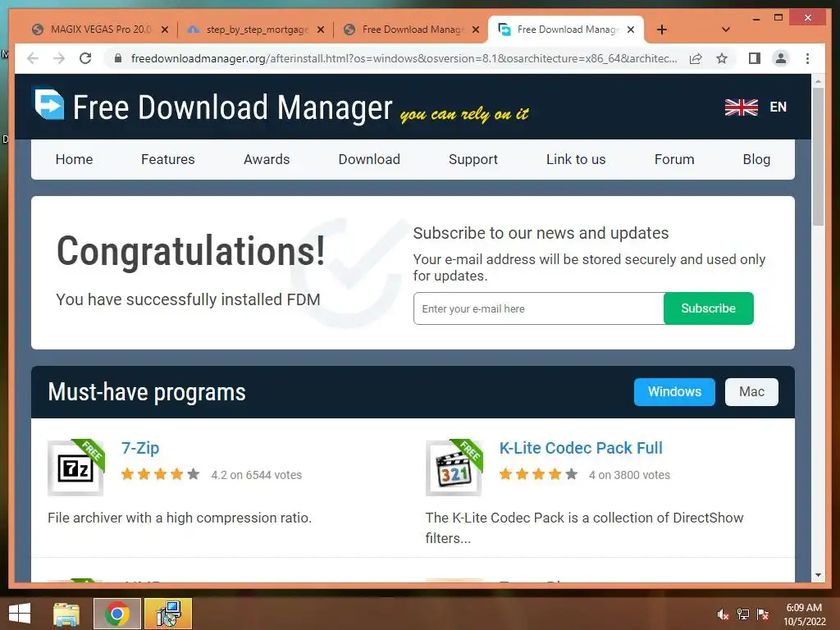
Task: Open the 7-Zip title link
Action: click(139, 448)
